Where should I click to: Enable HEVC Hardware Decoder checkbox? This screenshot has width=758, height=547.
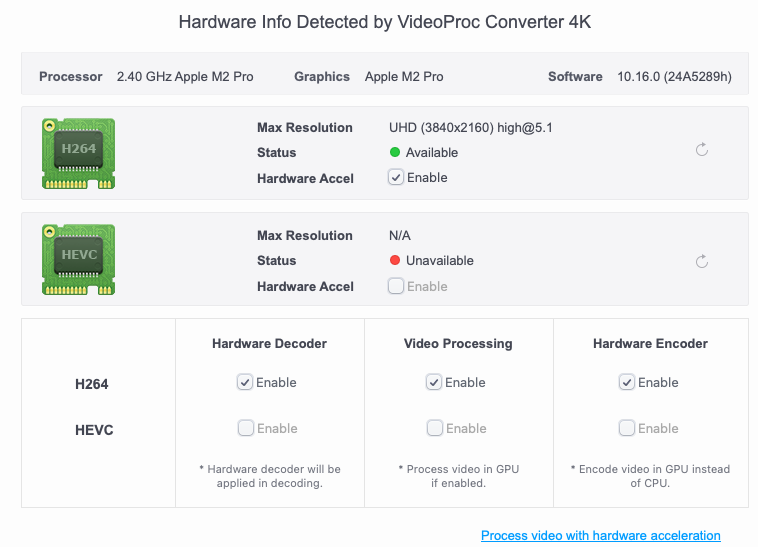tap(245, 428)
